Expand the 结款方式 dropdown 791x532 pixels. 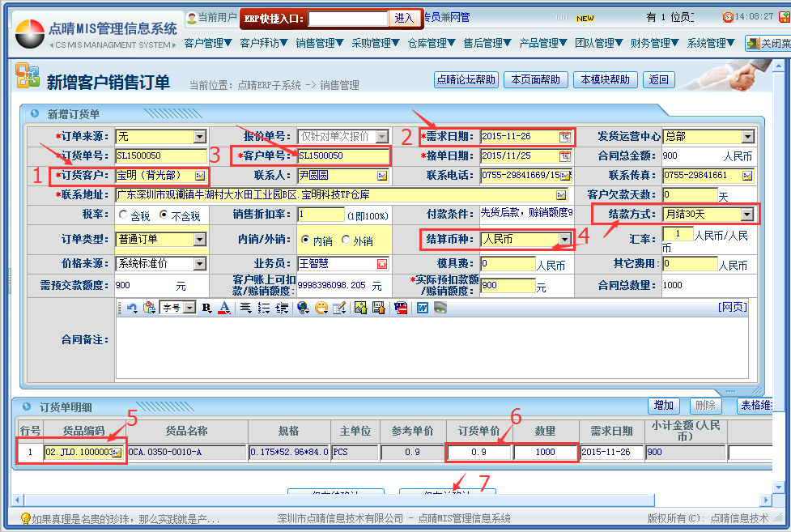747,215
